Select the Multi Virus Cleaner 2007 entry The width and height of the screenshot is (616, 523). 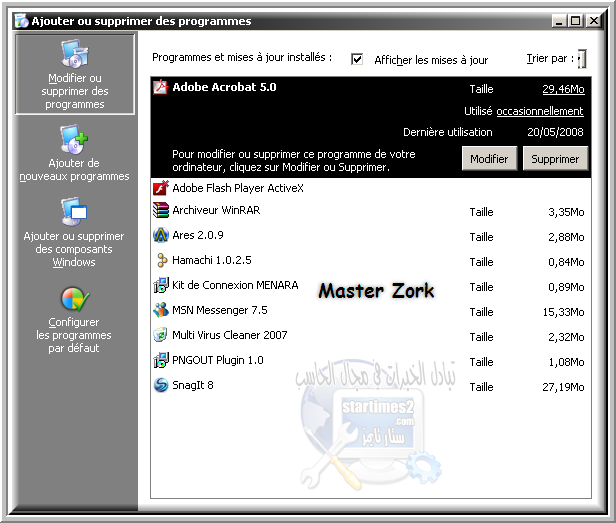pos(371,335)
